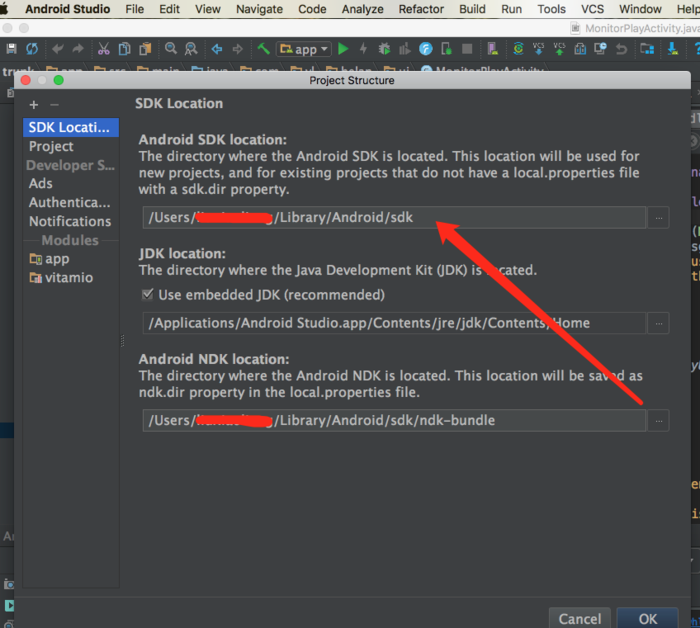Select SDK Location in the sidebar
Viewport: 700px width, 628px height.
click(71, 127)
